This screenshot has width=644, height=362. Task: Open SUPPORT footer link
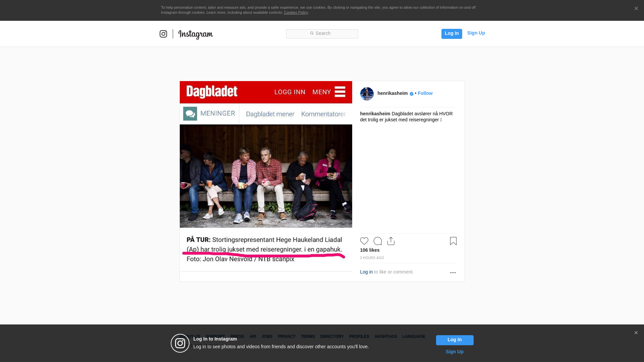(x=215, y=337)
